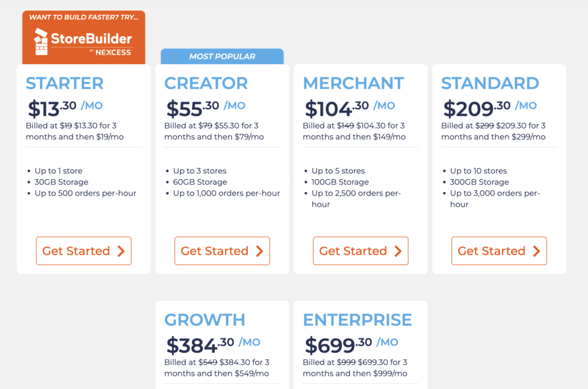Click the CREATOR plan heading
This screenshot has width=588, height=389.
[x=206, y=83]
